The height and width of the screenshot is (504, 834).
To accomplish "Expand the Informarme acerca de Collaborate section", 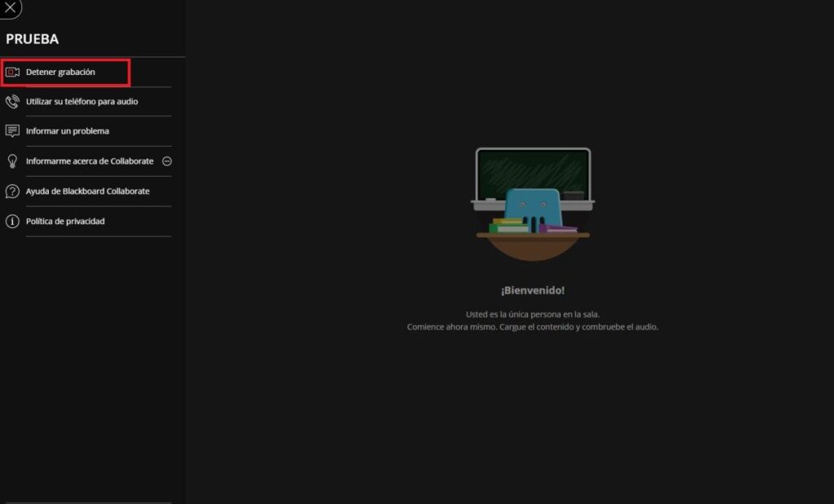I will click(167, 161).
